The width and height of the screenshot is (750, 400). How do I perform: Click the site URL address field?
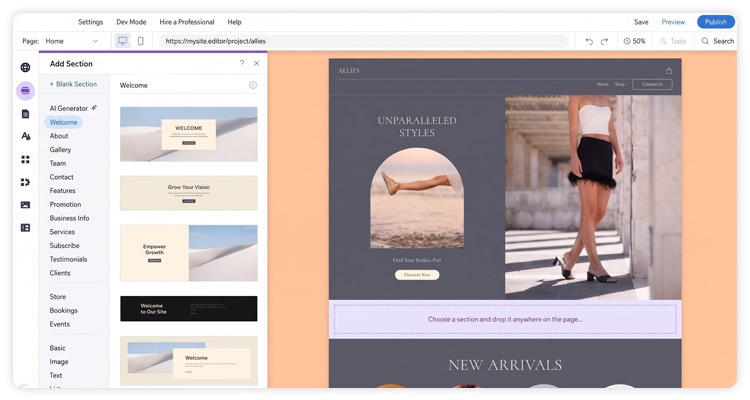point(364,41)
